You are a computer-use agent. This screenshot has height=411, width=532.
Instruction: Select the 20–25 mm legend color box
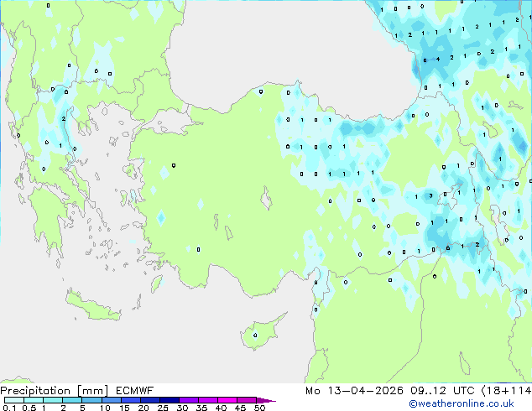coord(149,400)
